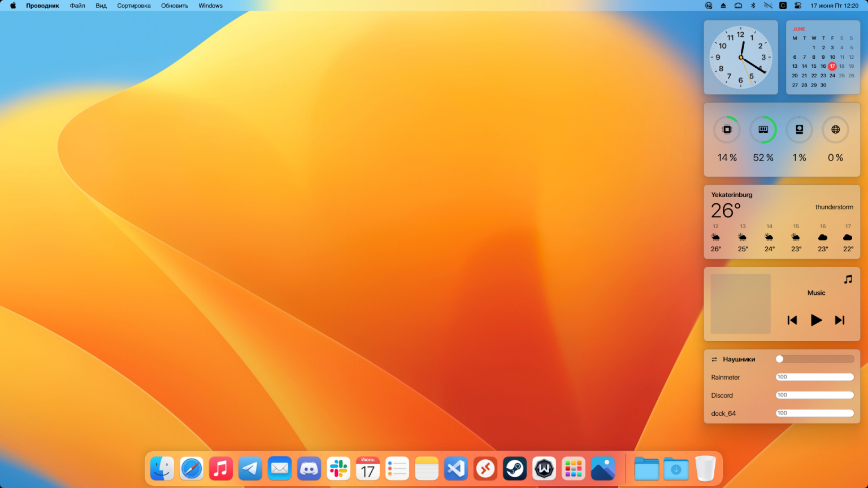Viewport: 868px width, 488px height.
Task: Skip to next track in Music widget
Action: coord(840,320)
